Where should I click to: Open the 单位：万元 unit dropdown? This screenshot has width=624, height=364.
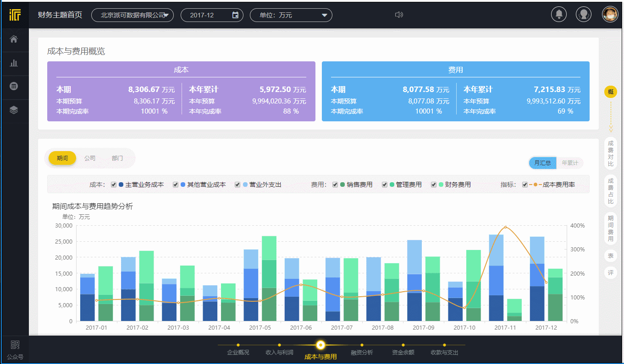[291, 15]
